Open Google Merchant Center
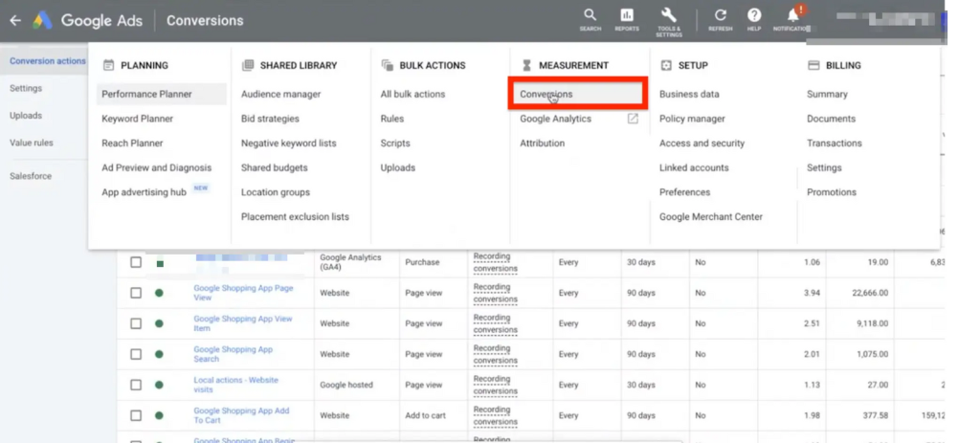Image resolution: width=980 pixels, height=443 pixels. tap(711, 217)
